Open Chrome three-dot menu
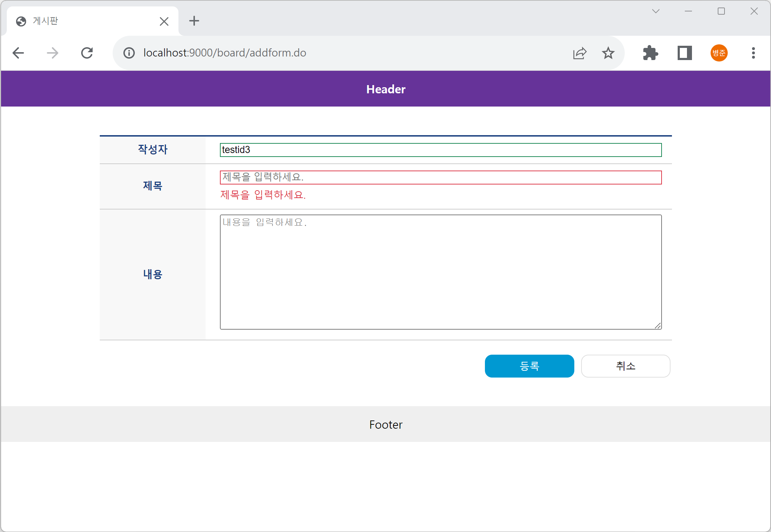Viewport: 771px width, 532px height. click(753, 53)
